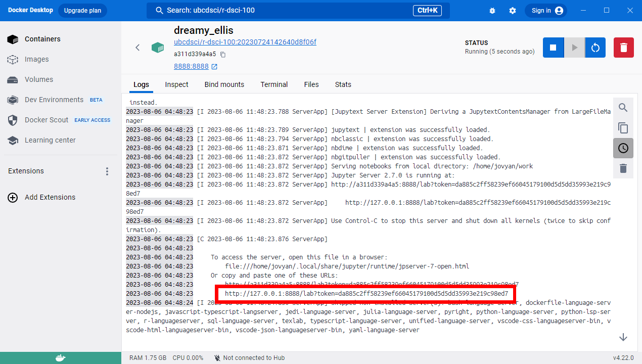This screenshot has height=364, width=642.
Task: Click the Upgrade plan button
Action: (x=82, y=11)
